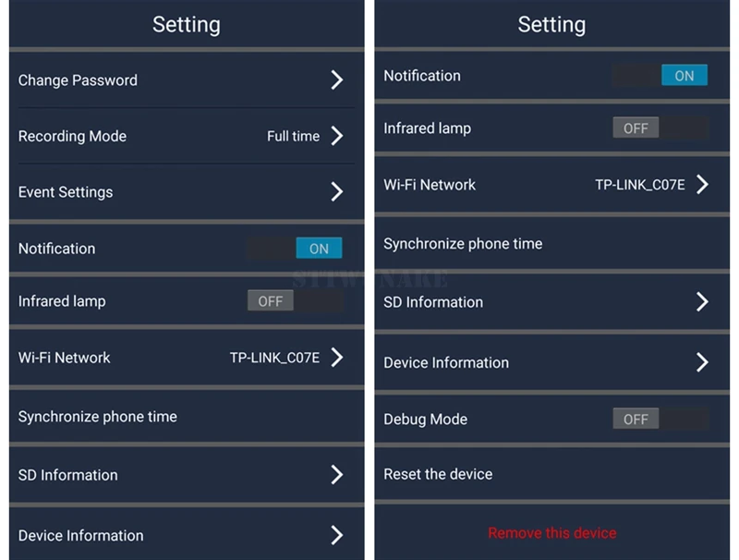Tap Wi-Fi Network arrow in left panel
This screenshot has height=560, width=739.
(x=336, y=358)
